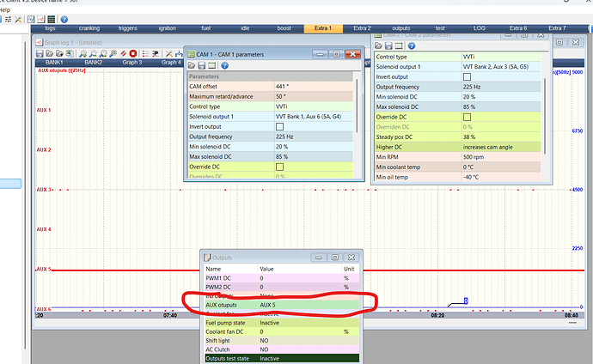Click the CAM 1 parameters vertical scrollbar
593x364 pixels.
tap(357, 106)
